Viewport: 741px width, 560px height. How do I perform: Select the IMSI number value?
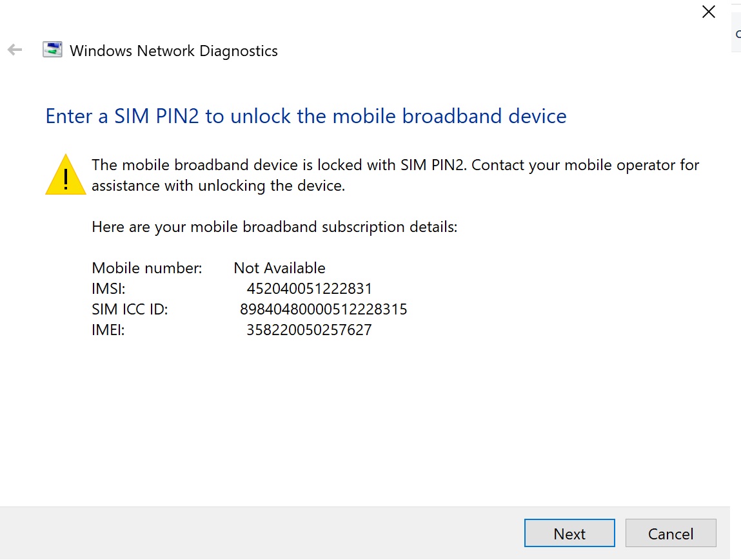[x=308, y=288]
